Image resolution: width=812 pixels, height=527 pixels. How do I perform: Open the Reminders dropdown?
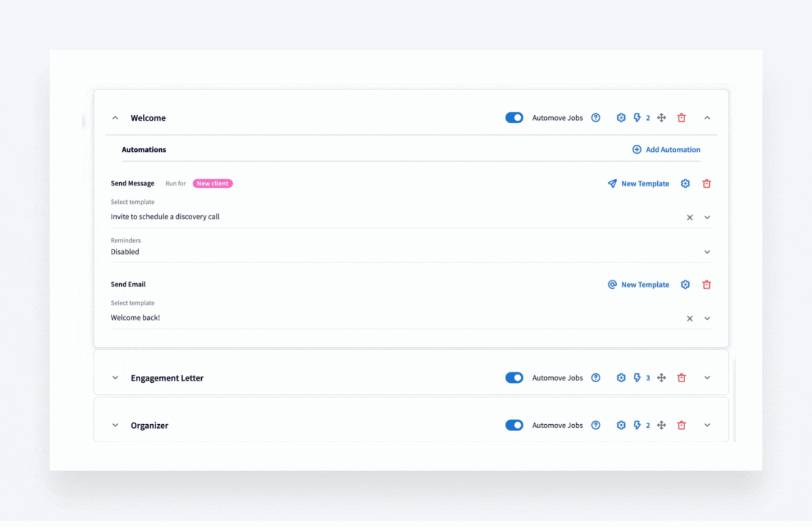coord(707,252)
